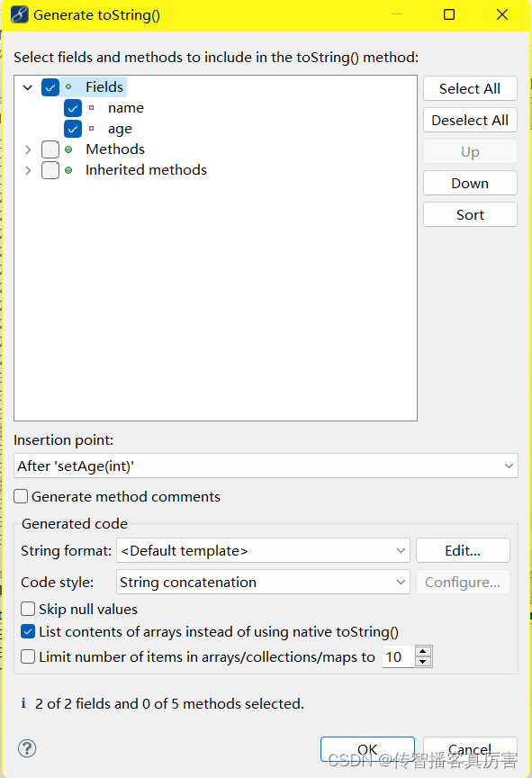Expand the Methods tree node
The height and width of the screenshot is (778, 532).
28,149
